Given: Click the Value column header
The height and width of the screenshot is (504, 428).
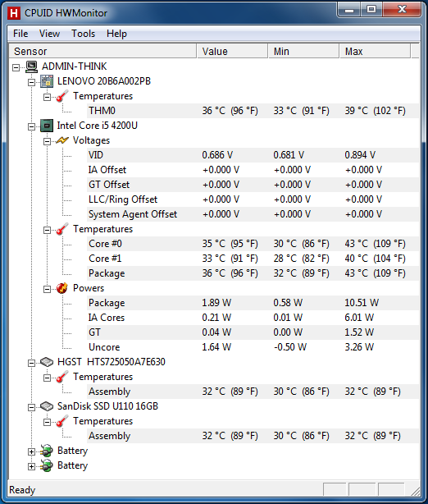Looking at the screenshot, I should click(x=232, y=52).
